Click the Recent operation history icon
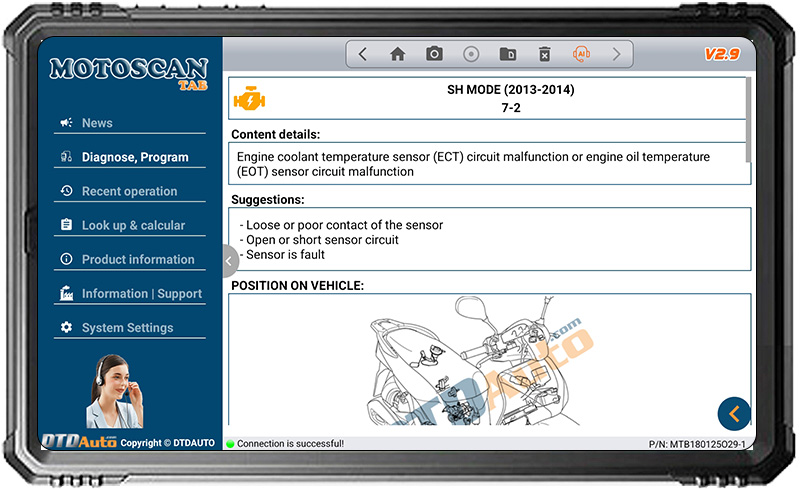This screenshot has height=489, width=800. click(x=66, y=190)
